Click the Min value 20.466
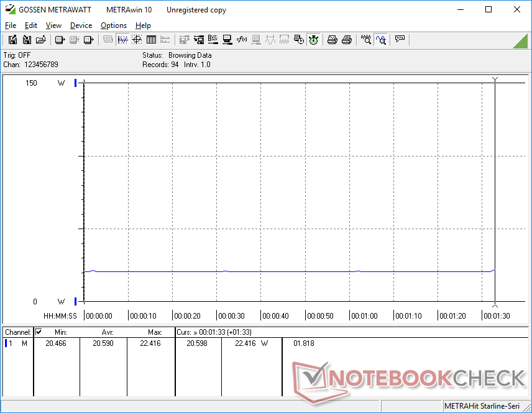This screenshot has width=532, height=413. tap(56, 343)
